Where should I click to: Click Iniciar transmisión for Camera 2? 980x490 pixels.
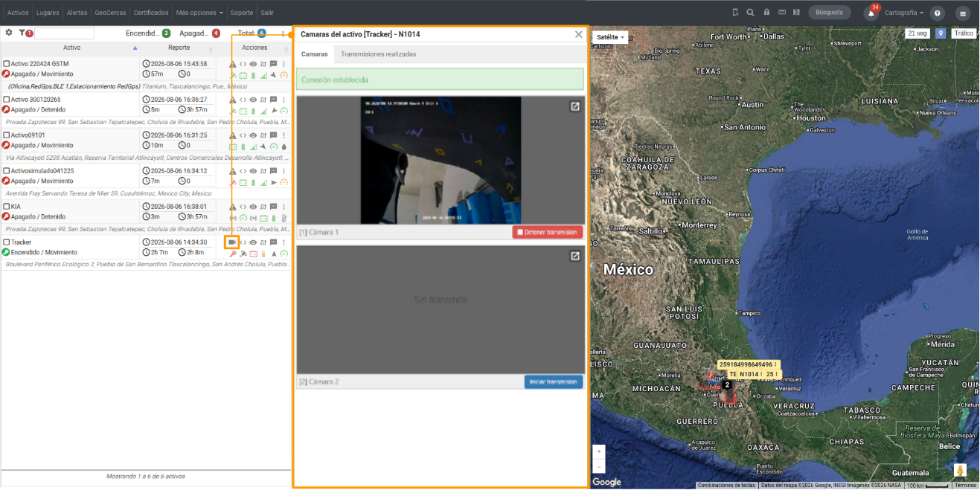pyautogui.click(x=554, y=381)
